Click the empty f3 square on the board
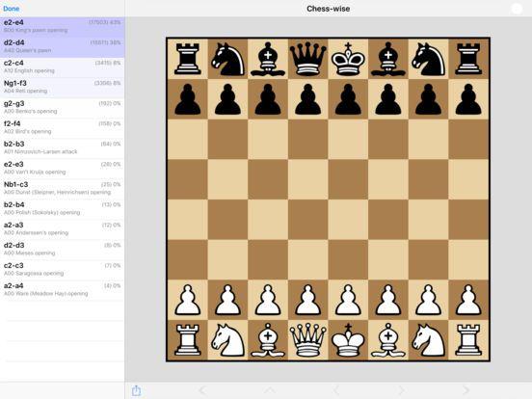This screenshot has height=399, width=532. (x=388, y=260)
